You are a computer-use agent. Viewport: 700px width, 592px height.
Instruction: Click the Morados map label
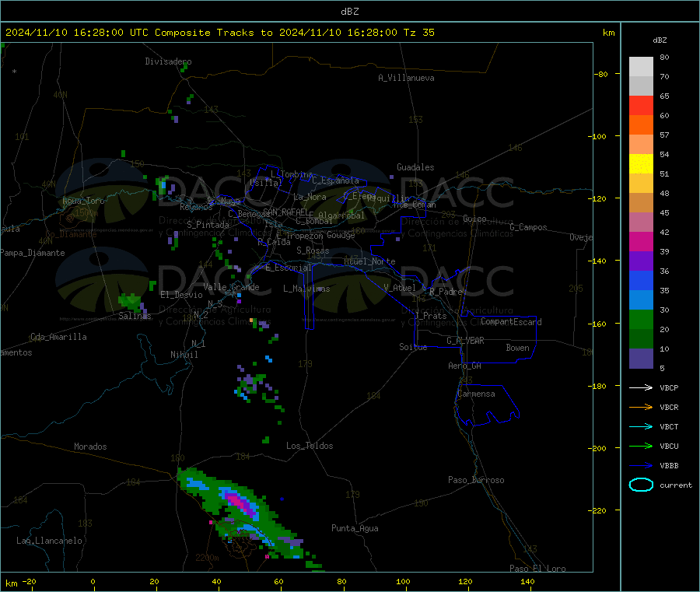click(90, 447)
